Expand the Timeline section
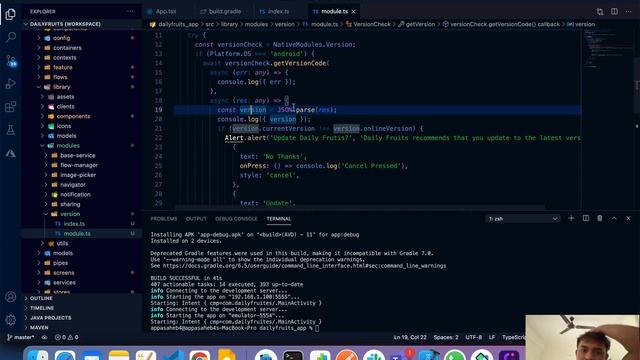640x360 pixels. 42,308
